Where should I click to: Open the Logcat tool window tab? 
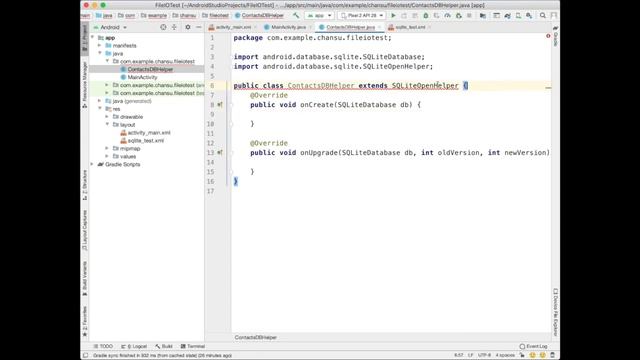pyautogui.click(x=134, y=347)
